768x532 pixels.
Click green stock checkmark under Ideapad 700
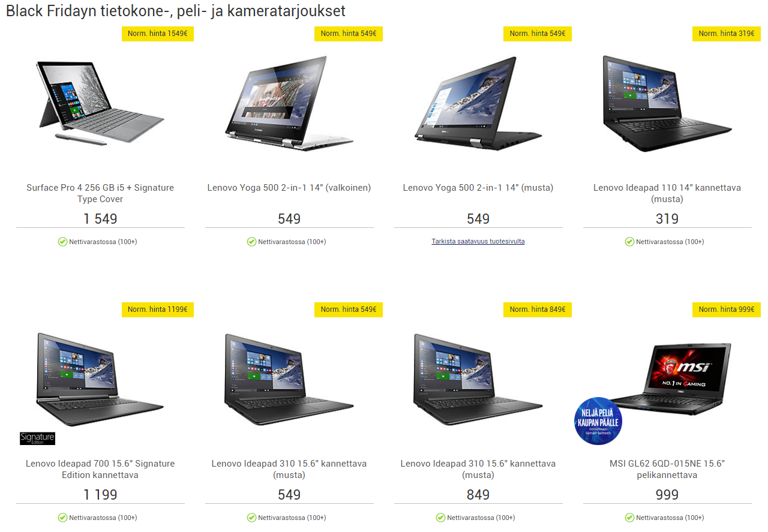62,518
